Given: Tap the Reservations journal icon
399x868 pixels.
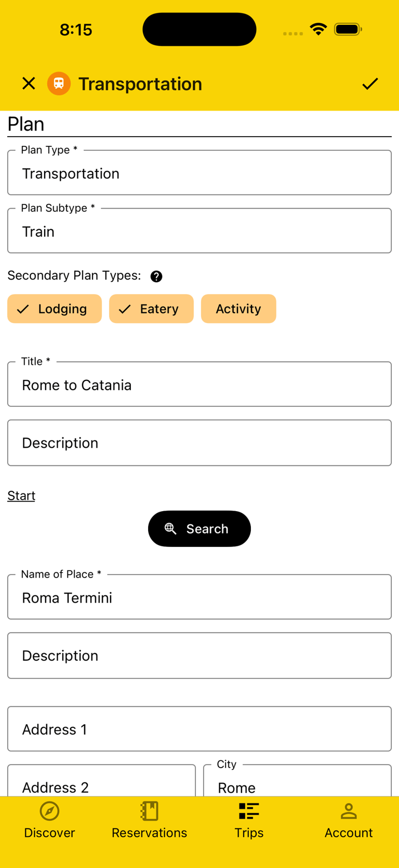Looking at the screenshot, I should click(149, 811).
